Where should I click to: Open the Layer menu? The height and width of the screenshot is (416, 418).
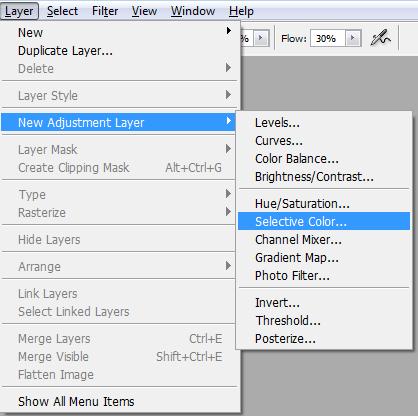pyautogui.click(x=19, y=11)
